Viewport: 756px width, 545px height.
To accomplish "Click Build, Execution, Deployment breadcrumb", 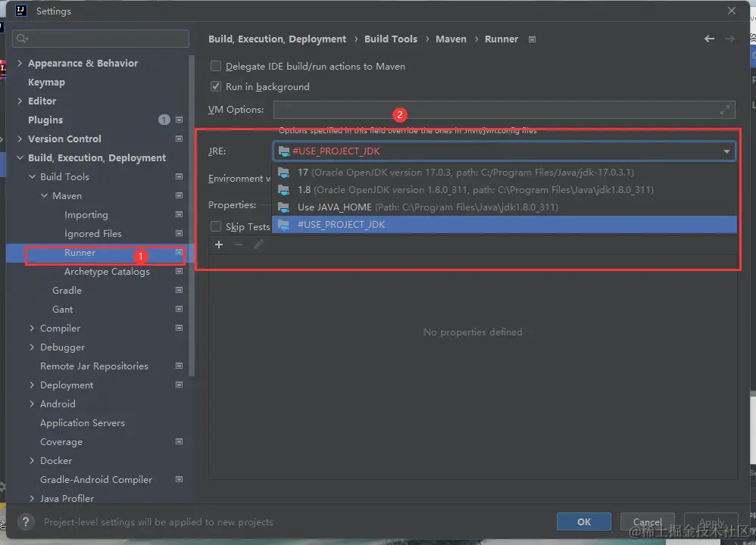I will pos(277,39).
